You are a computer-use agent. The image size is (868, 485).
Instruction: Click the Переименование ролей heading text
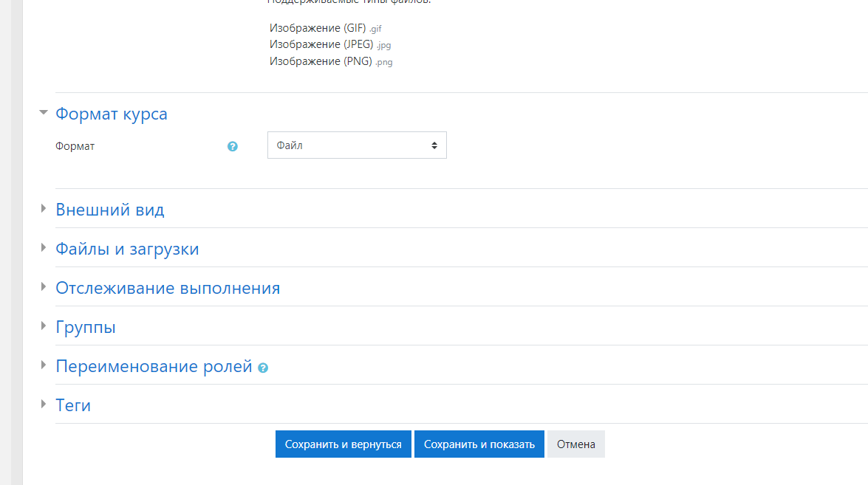[154, 367]
